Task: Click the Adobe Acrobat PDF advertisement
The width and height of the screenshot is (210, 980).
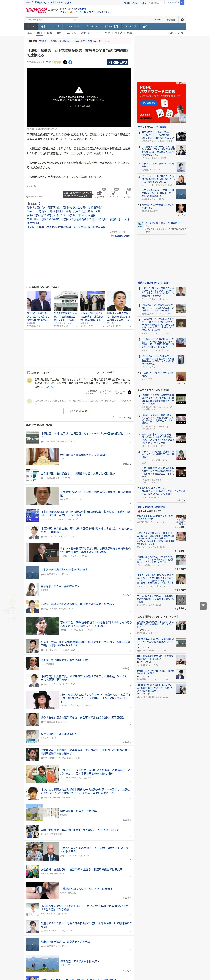Action: [161, 102]
